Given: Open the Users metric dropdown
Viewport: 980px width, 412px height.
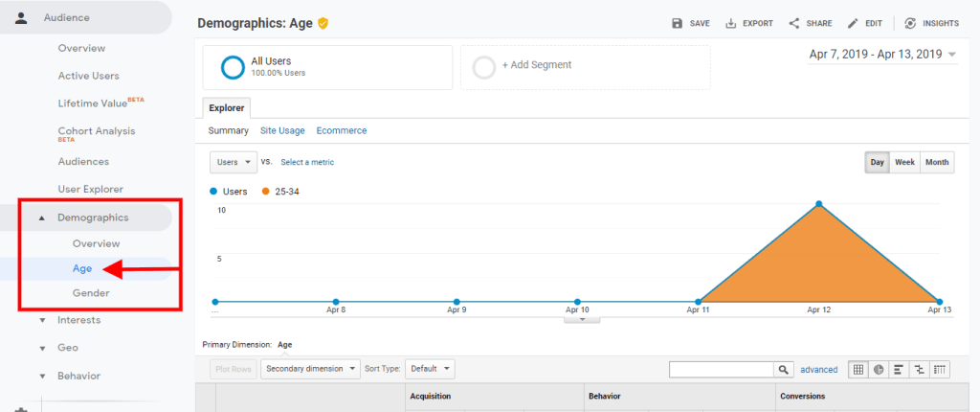Looking at the screenshot, I should tap(234, 162).
